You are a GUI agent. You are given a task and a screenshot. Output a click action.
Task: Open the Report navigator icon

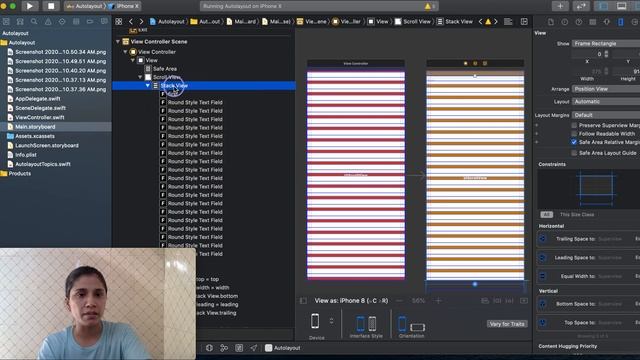(x=104, y=22)
